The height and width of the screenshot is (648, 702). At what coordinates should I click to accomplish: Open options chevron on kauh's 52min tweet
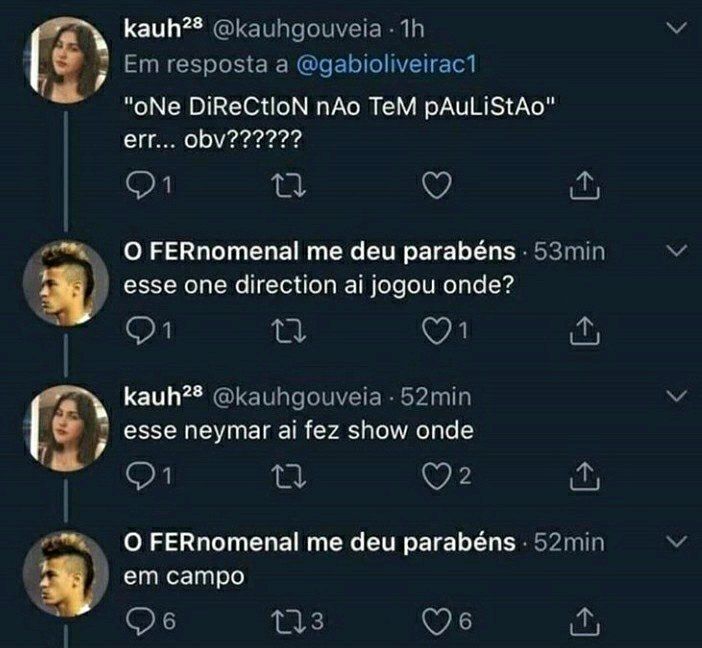[676, 396]
